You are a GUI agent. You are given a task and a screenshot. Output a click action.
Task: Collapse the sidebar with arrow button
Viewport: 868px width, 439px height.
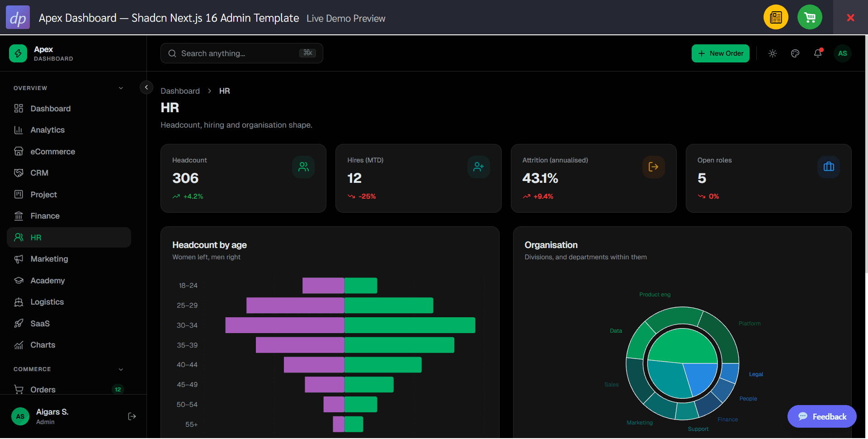[x=146, y=87]
